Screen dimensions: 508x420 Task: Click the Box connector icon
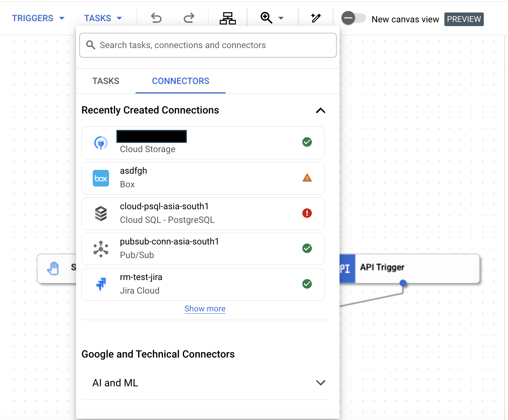point(101,178)
